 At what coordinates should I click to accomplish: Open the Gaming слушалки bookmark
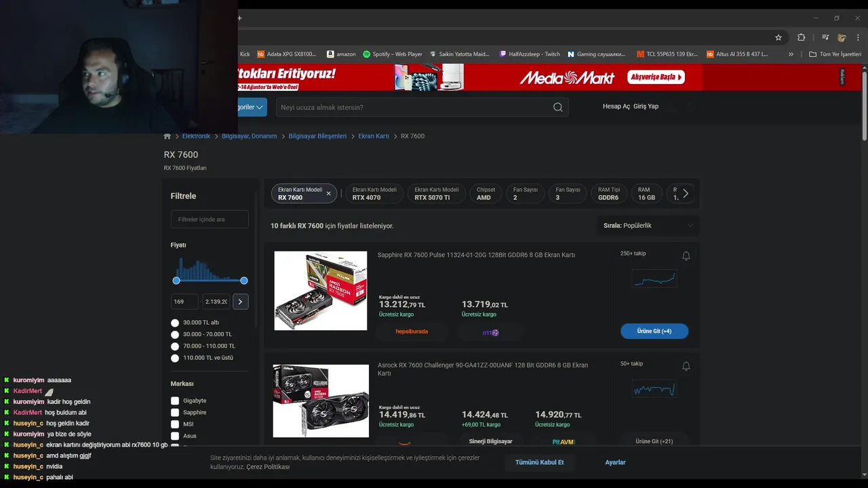(597, 54)
